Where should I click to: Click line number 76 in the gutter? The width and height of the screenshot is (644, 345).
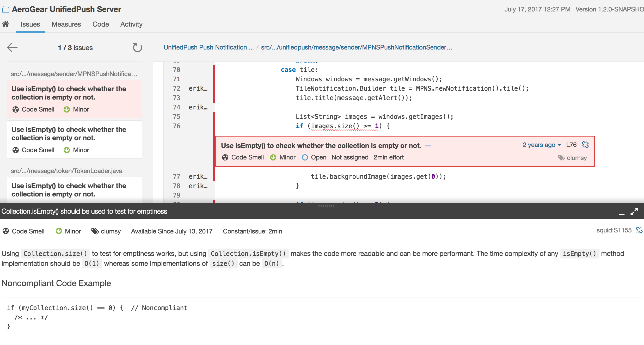176,126
